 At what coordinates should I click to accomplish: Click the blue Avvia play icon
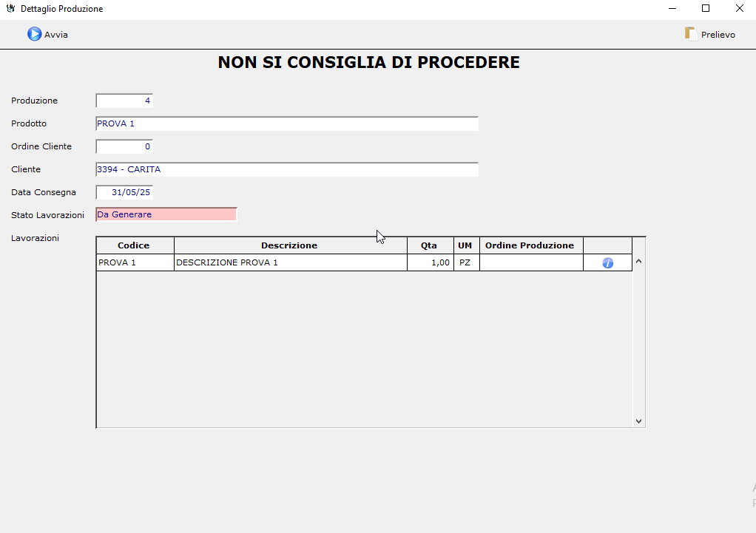coord(34,34)
